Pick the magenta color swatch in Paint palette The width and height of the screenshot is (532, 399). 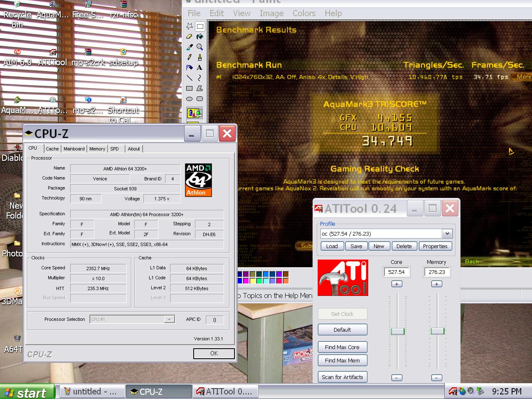[x=246, y=281]
